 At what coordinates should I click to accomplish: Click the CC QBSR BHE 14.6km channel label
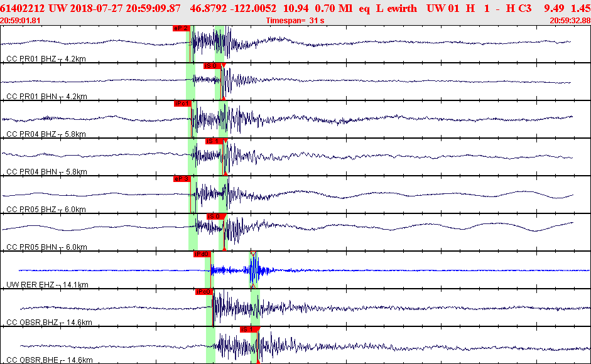[x=50, y=360]
